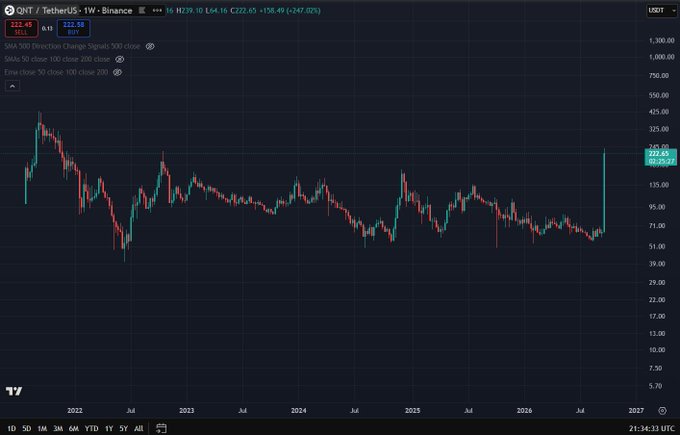This screenshot has width=680, height=435.
Task: Click the flag icon next to Binance
Action: 142,10
